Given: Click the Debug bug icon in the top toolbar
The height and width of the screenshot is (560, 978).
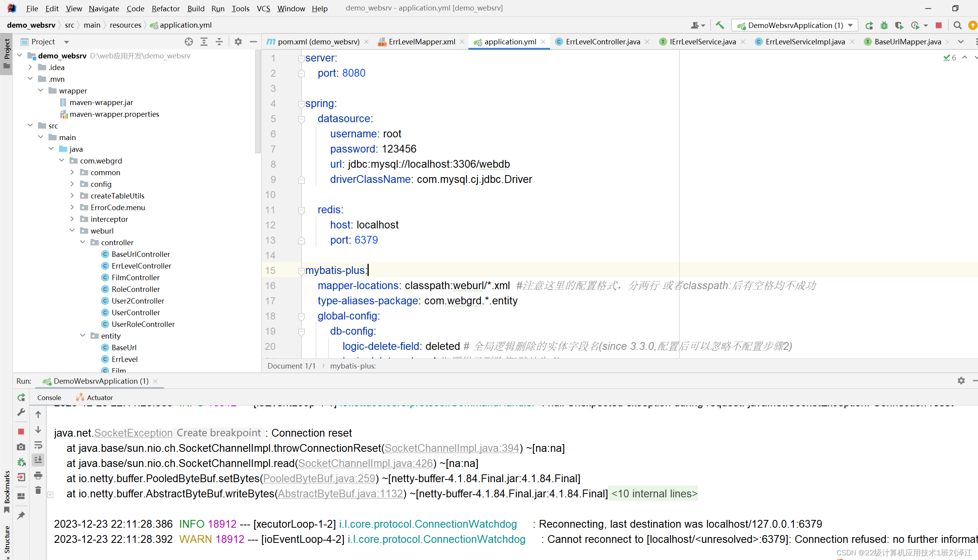Looking at the screenshot, I should click(x=884, y=25).
